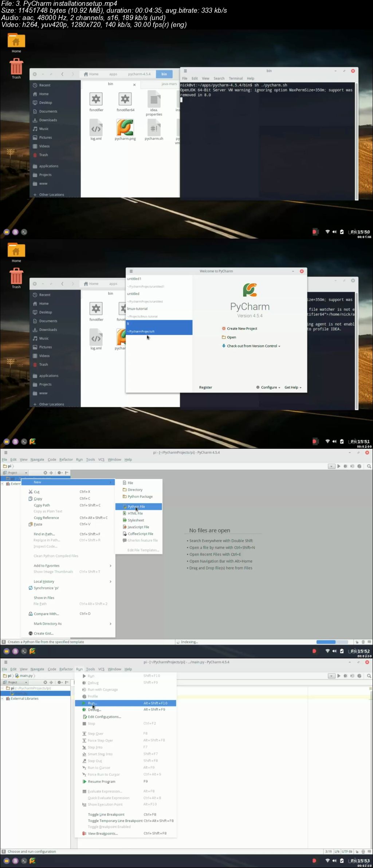Screen dimensions: 373x868
Task: Click the LF line separator in status bar
Action: (x=337, y=852)
